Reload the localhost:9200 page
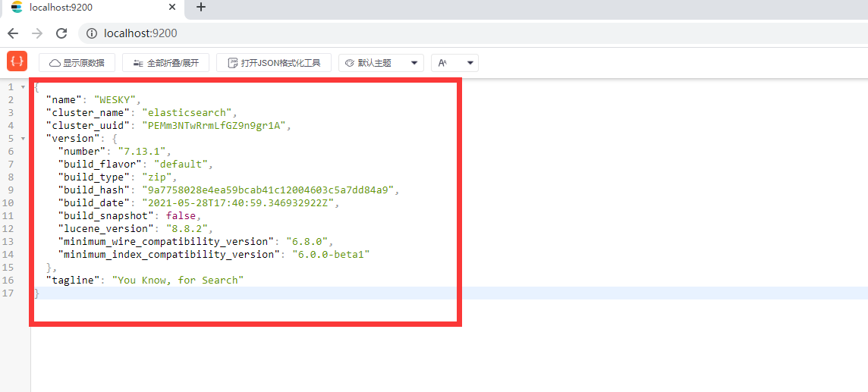The height and width of the screenshot is (392, 868). (61, 33)
